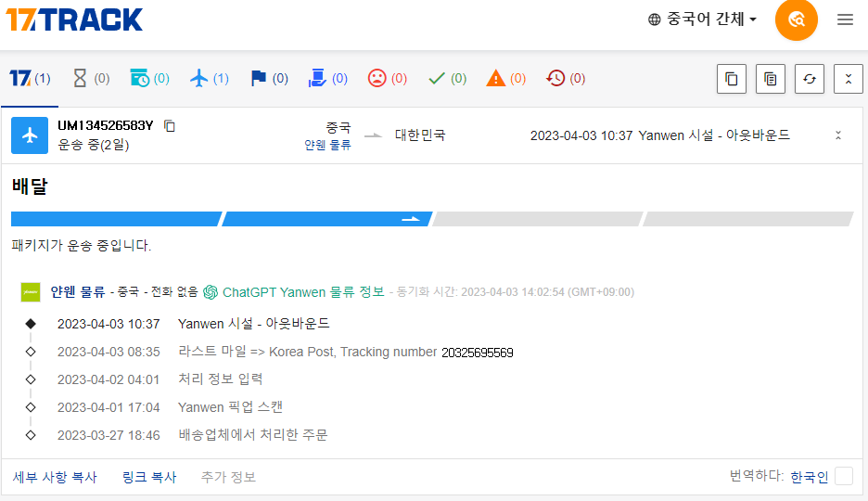
Task: Collapse all results using toolbar collapse button
Action: (x=849, y=79)
